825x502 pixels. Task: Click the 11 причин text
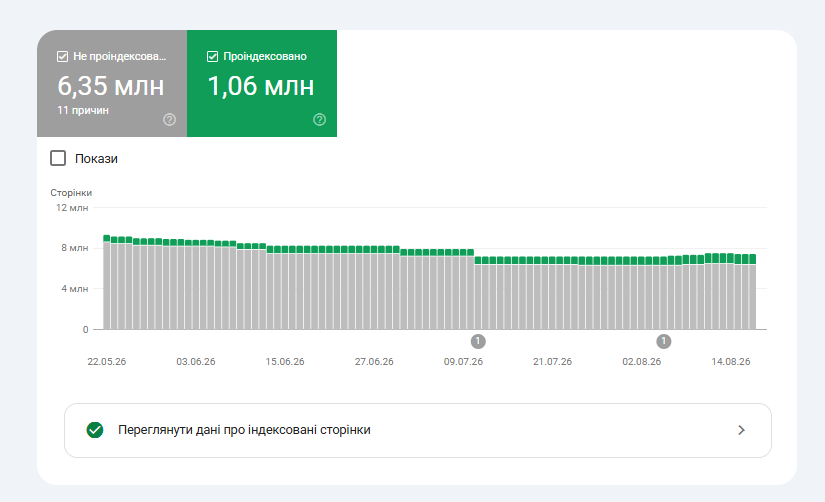click(x=83, y=111)
